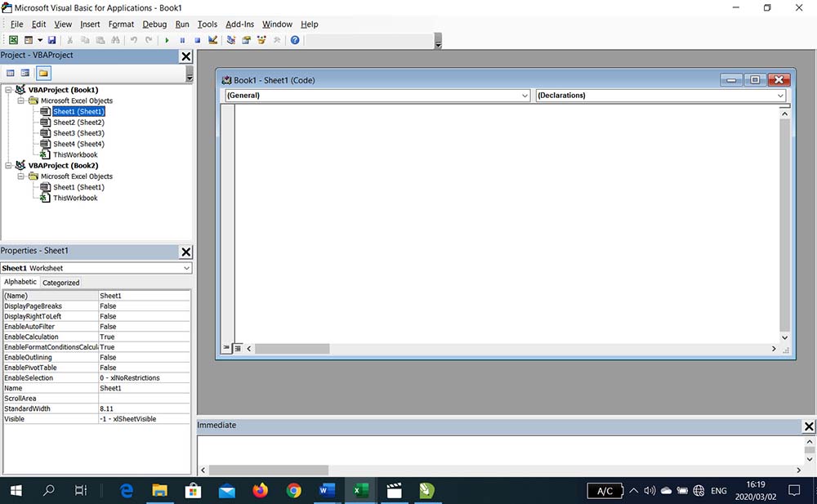
Task: Toggle Design Mode icon
Action: coord(212,40)
